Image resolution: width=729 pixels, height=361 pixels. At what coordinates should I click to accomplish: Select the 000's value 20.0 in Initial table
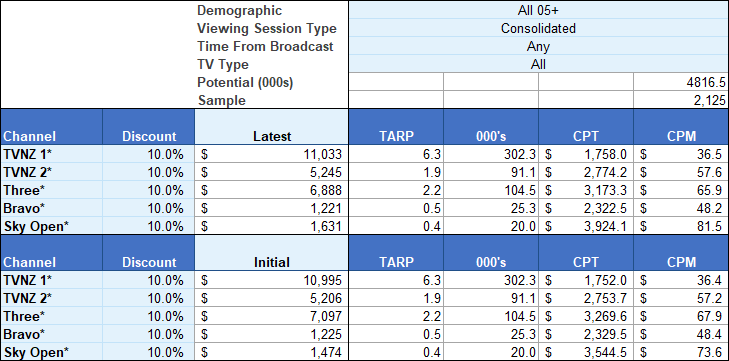pyautogui.click(x=491, y=352)
